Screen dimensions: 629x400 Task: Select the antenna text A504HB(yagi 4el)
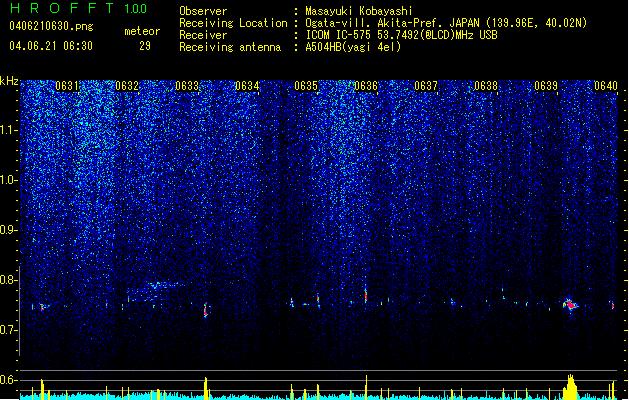[353, 47]
